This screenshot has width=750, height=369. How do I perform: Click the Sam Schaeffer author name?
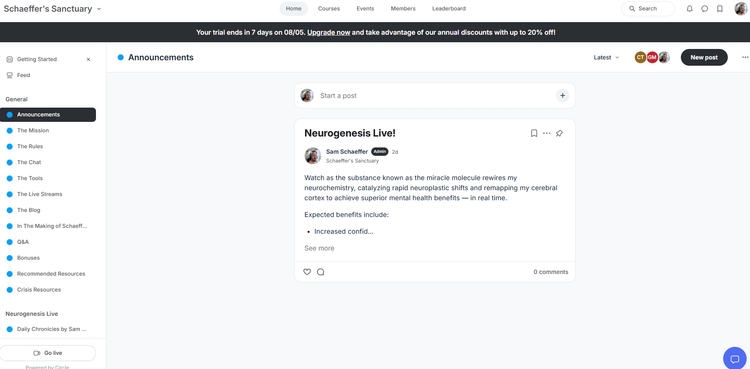tap(347, 152)
